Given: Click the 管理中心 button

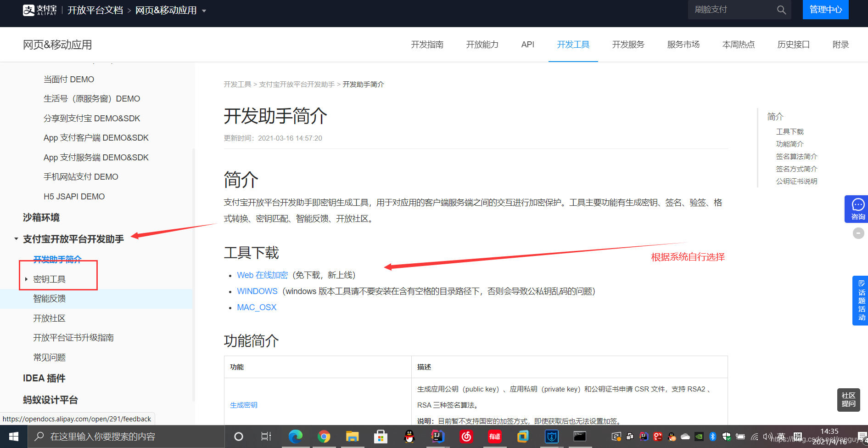Looking at the screenshot, I should (x=826, y=10).
